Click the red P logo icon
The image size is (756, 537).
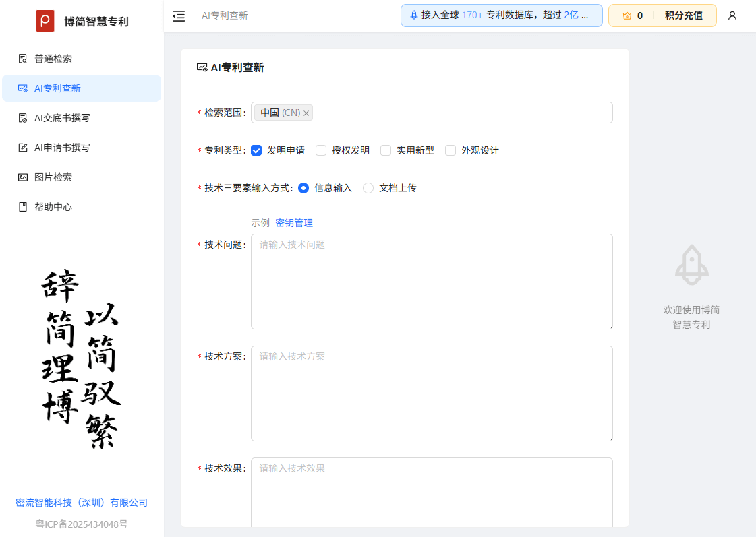(x=45, y=21)
